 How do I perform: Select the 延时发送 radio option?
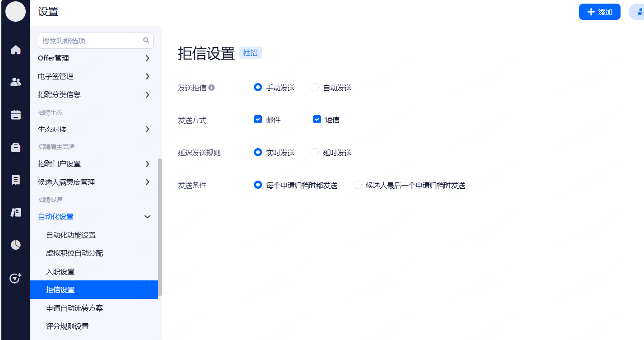click(x=315, y=153)
